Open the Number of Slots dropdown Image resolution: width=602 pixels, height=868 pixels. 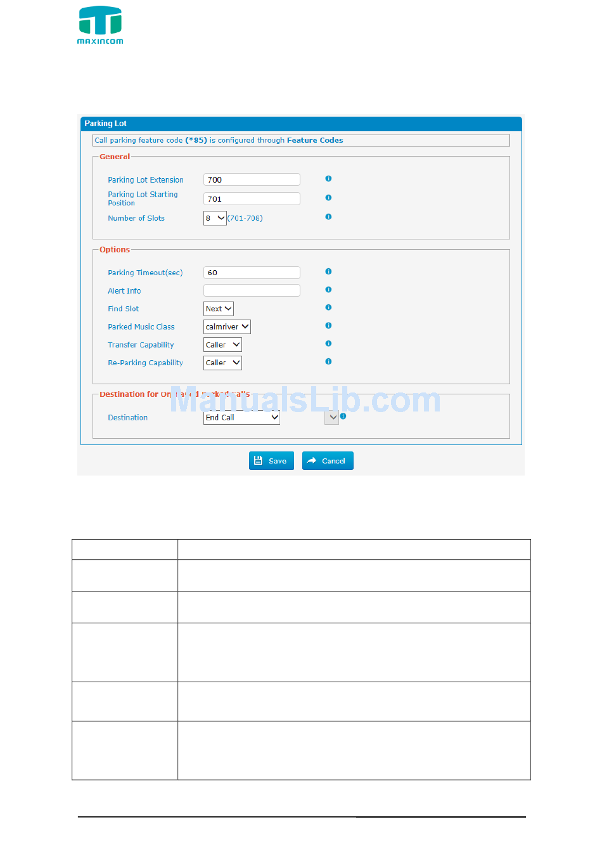coord(215,218)
